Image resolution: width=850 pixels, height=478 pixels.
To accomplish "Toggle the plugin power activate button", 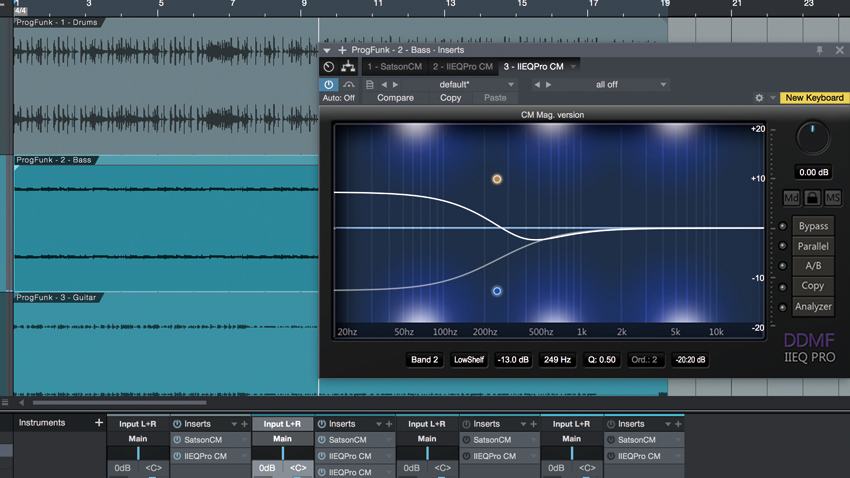I will pyautogui.click(x=329, y=85).
